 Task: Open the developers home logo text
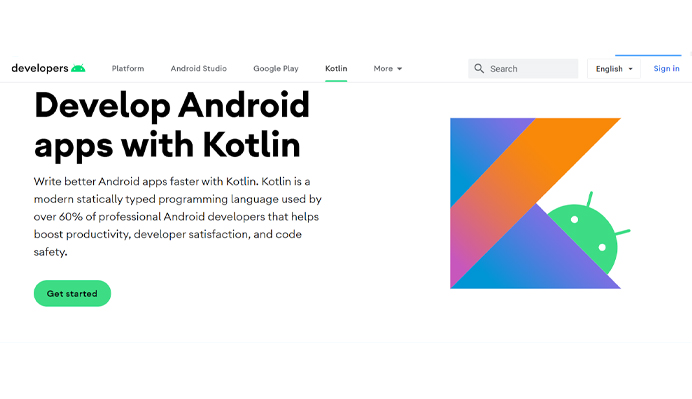pos(40,68)
